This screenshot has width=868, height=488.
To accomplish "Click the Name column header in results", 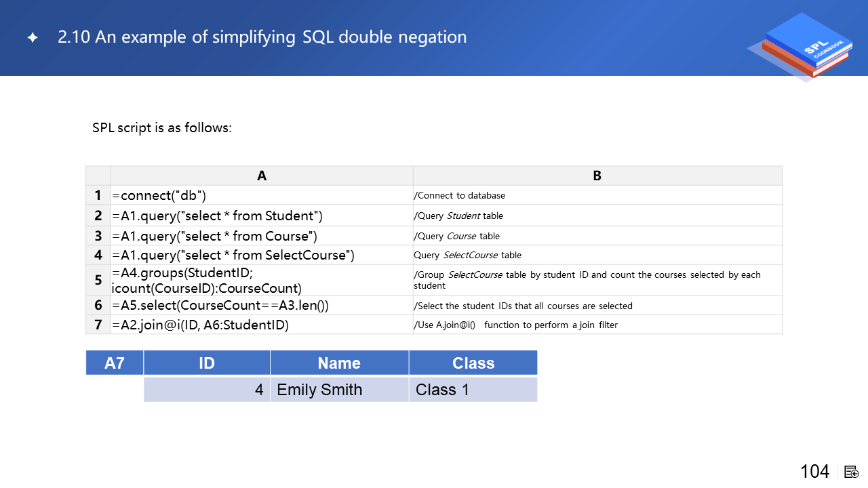I will coord(339,363).
